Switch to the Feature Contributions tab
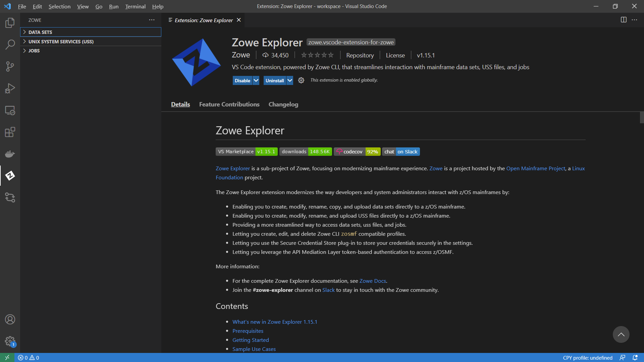 [229, 104]
